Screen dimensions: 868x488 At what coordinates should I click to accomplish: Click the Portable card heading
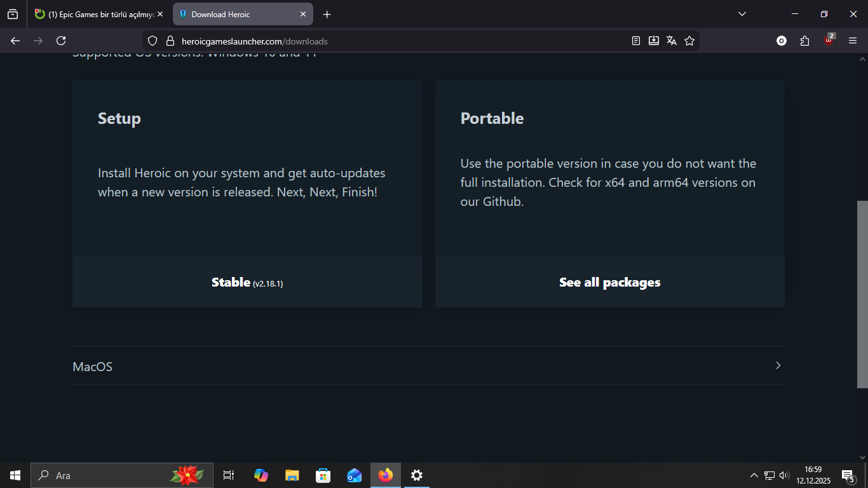(x=492, y=119)
